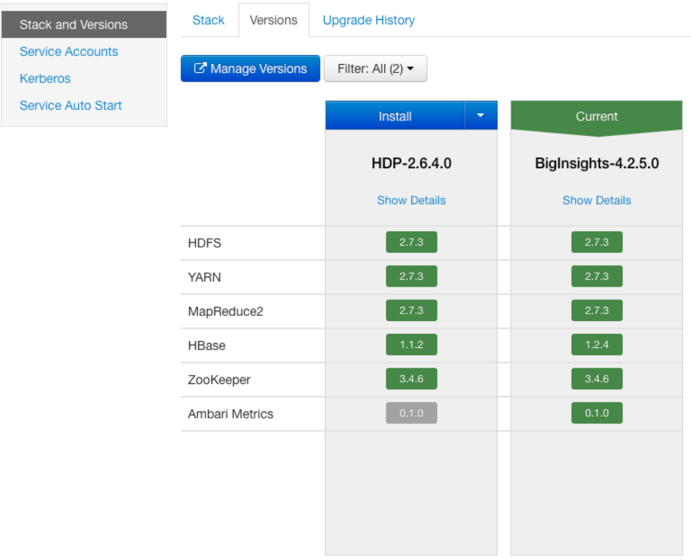Click HBase 1.1.2 version badge
The width and height of the screenshot is (691, 560).
412,345
